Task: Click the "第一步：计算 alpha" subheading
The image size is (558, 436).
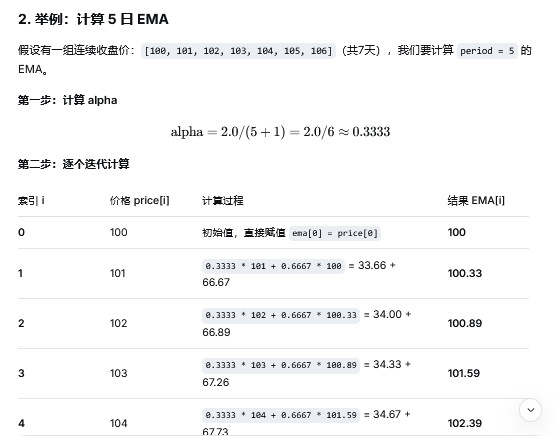Action: pos(68,100)
